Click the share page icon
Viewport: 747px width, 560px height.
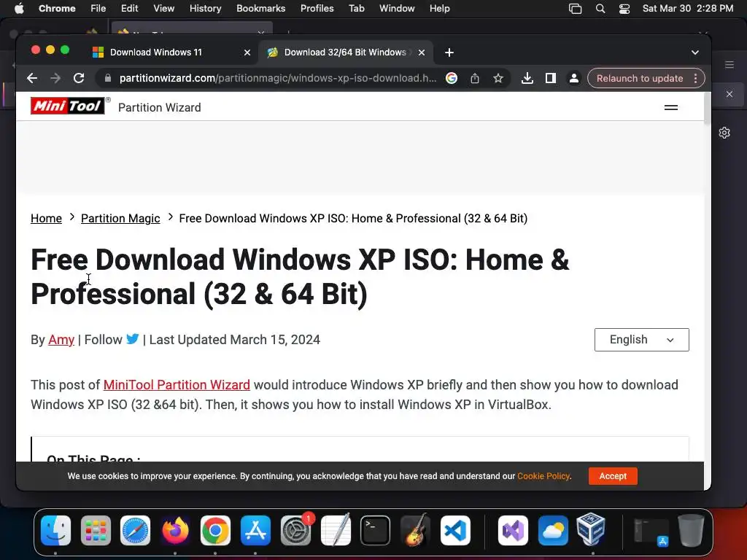pos(474,78)
